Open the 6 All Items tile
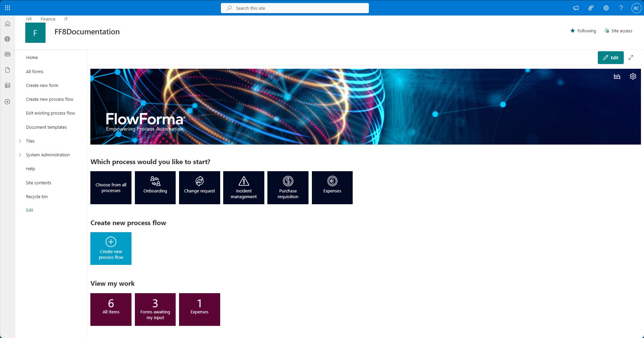Image resolution: width=644 pixels, height=338 pixels. point(111,309)
